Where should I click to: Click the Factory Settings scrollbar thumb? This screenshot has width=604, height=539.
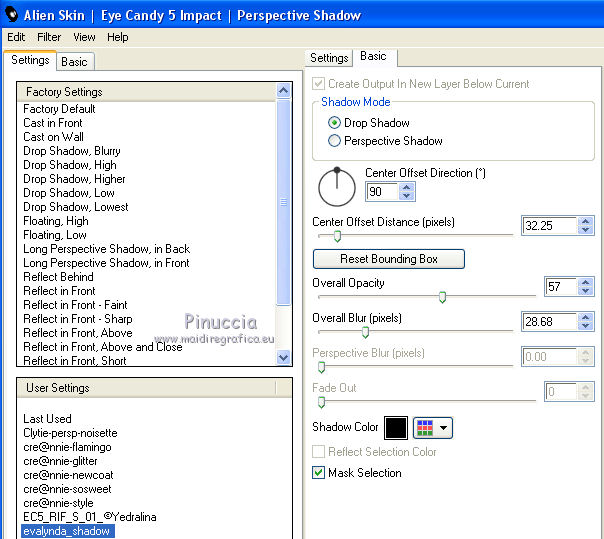click(x=284, y=202)
